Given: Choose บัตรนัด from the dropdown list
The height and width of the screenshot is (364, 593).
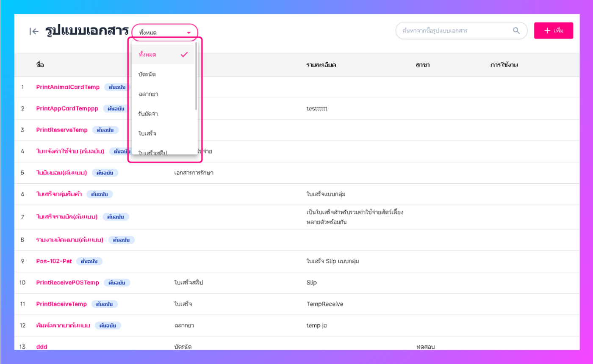Looking at the screenshot, I should click(163, 74).
